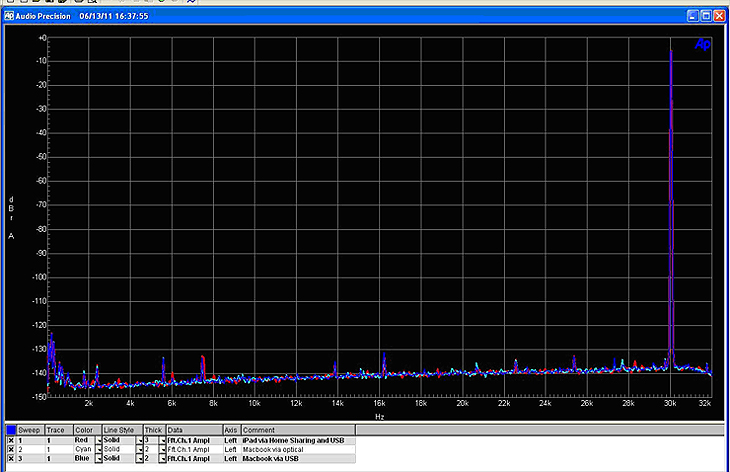This screenshot has height=472, width=730.
Task: Toggle visibility of sweep 1 Red trace
Action: click(11, 440)
